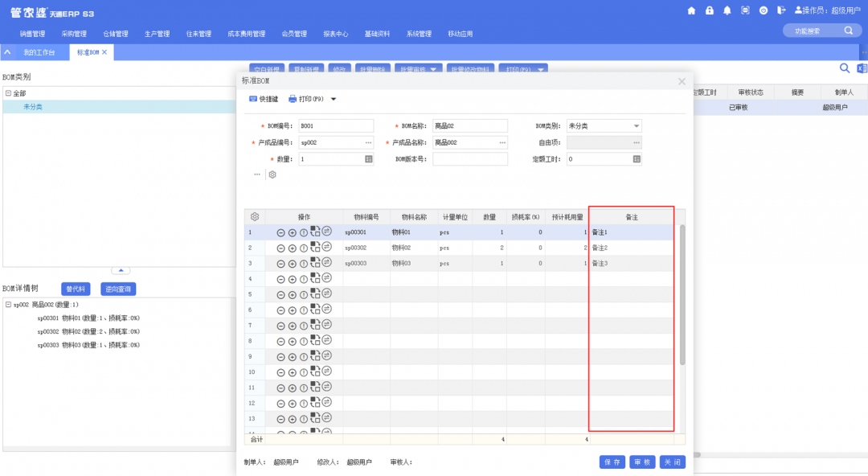Image resolution: width=868 pixels, height=476 pixels.
Task: Click the grid settings gear in table header
Action: coord(255,217)
